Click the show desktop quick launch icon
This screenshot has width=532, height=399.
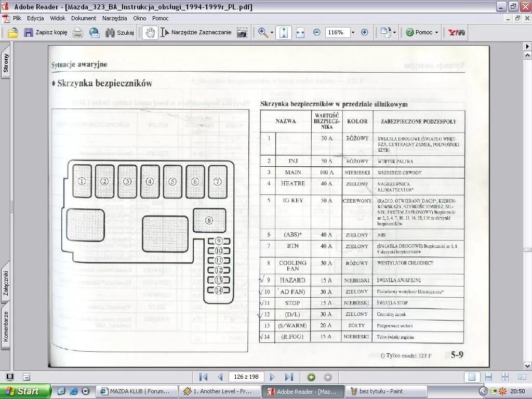click(61, 391)
